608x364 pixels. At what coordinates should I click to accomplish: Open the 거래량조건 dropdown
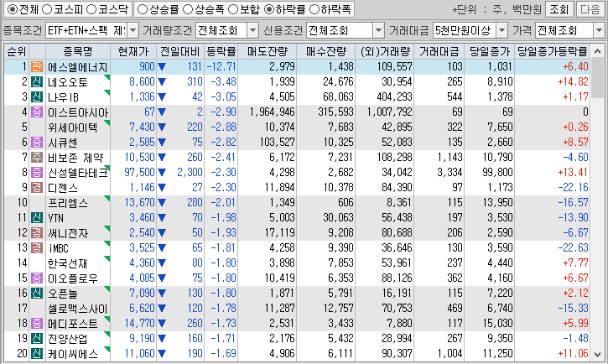(x=252, y=30)
